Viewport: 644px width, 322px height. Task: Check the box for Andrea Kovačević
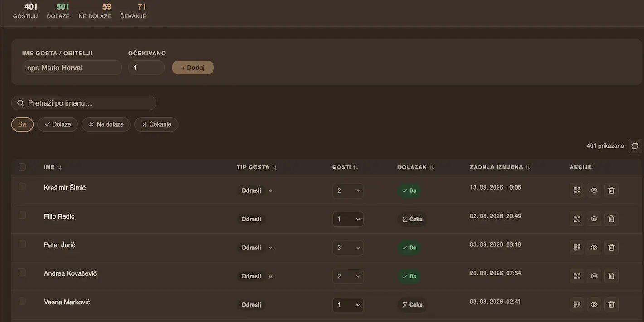(x=22, y=272)
